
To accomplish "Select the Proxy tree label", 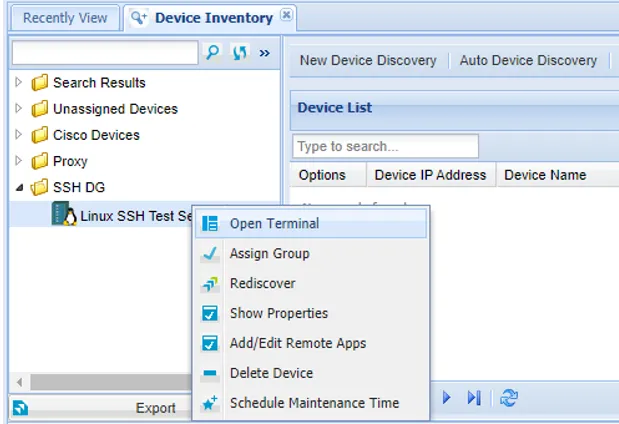I will tap(70, 161).
